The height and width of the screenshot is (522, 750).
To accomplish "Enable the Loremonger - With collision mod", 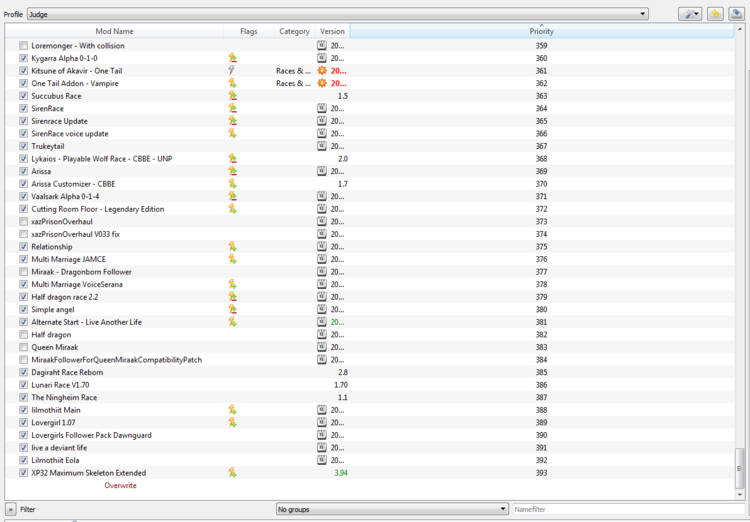I will pos(23,45).
